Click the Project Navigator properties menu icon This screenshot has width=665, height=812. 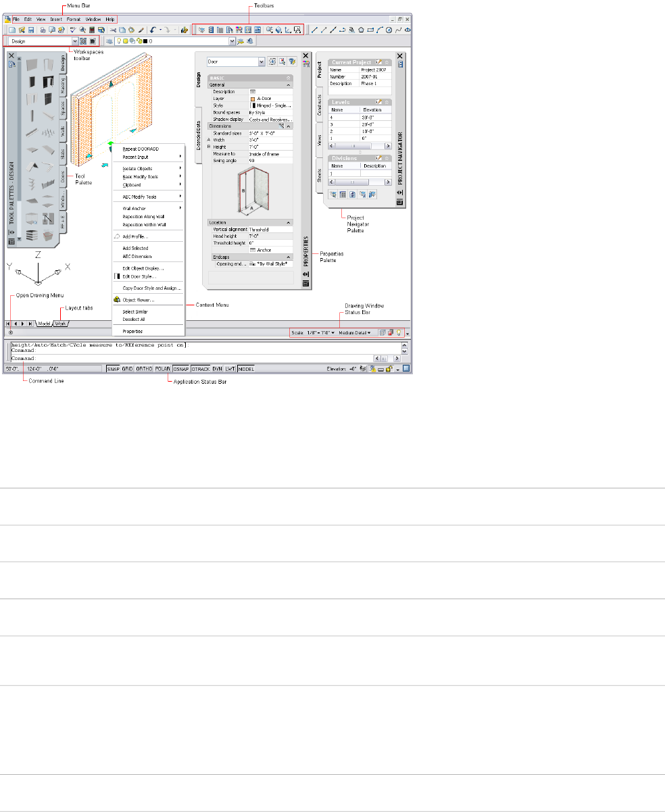click(400, 202)
